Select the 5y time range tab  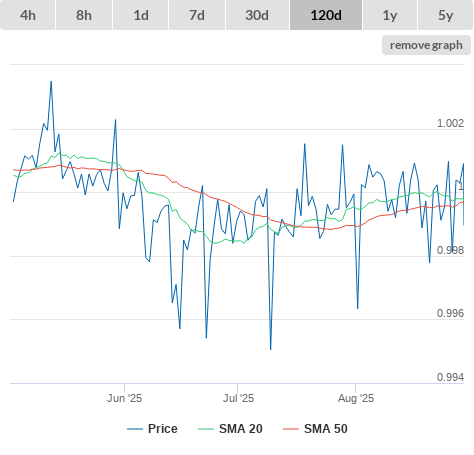446,15
